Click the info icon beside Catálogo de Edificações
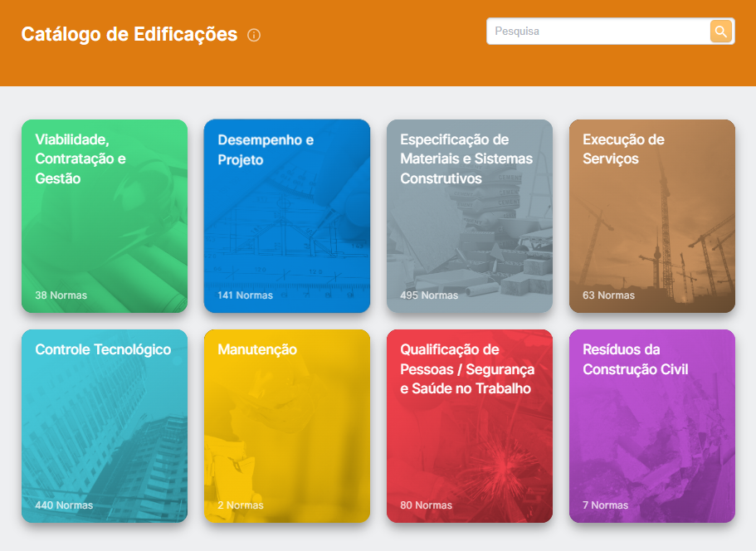Image resolution: width=756 pixels, height=551 pixels. (254, 35)
